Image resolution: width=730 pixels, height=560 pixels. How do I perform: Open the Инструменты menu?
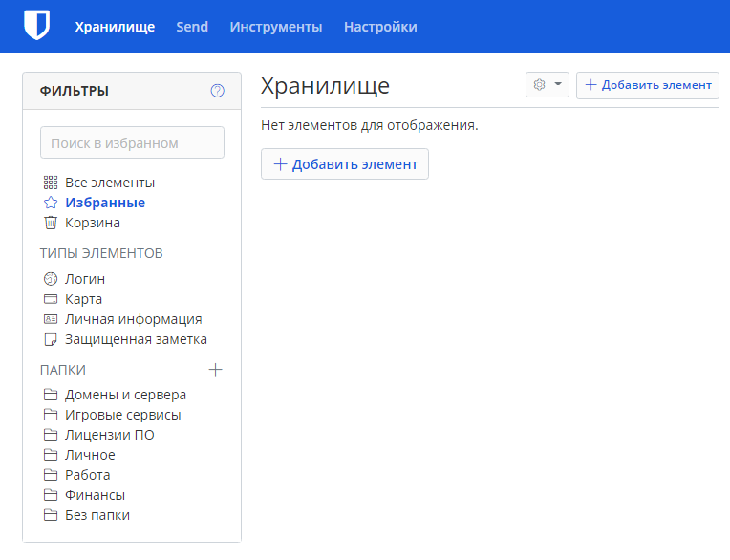[276, 27]
